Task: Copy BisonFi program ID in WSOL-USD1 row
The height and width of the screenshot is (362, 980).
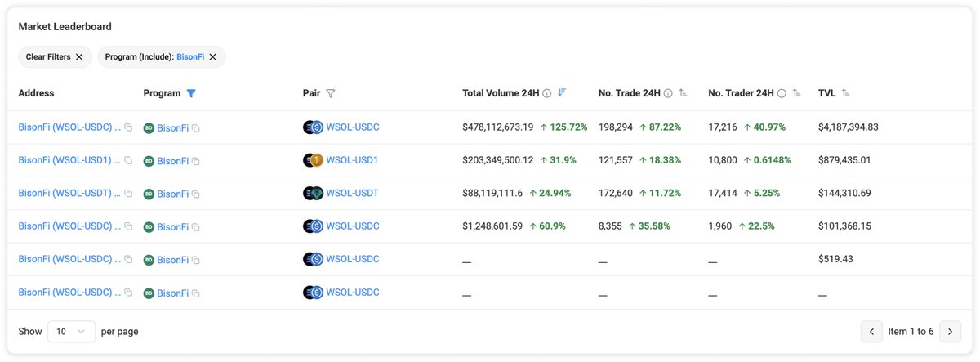Action: 196,162
